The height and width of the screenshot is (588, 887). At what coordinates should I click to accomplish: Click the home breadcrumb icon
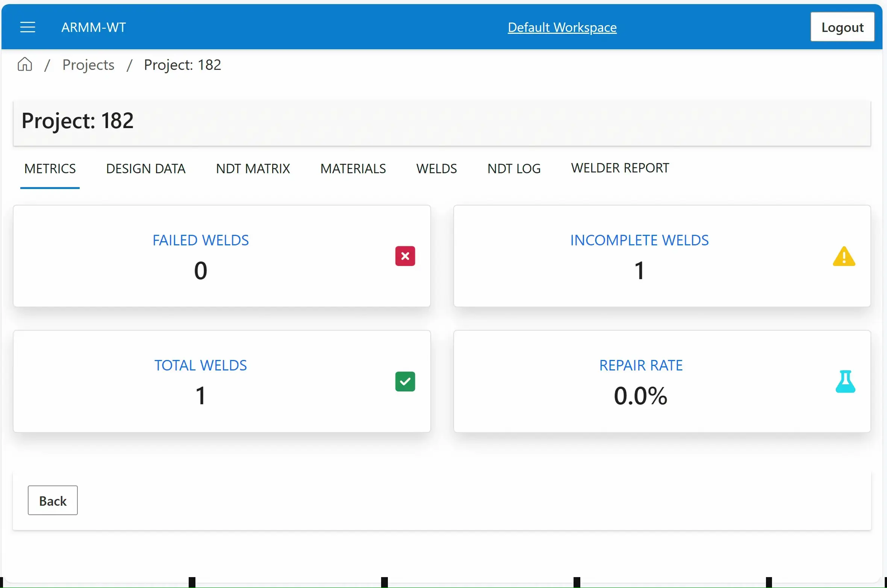point(25,64)
